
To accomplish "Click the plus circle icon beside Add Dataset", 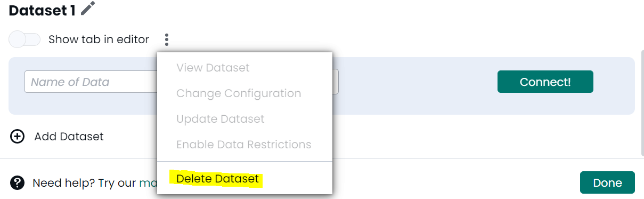I will pos(18,137).
